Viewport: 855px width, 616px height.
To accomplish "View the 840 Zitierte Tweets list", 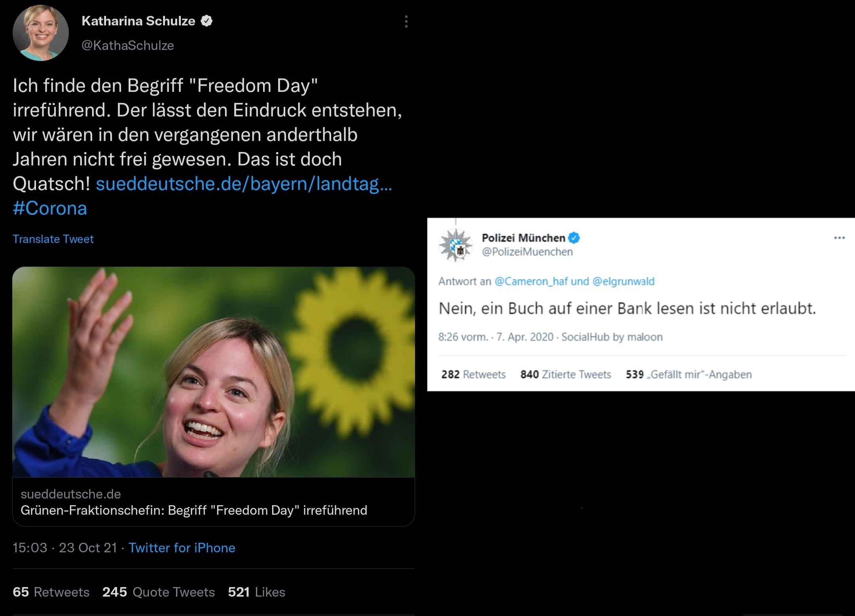I will [x=566, y=374].
